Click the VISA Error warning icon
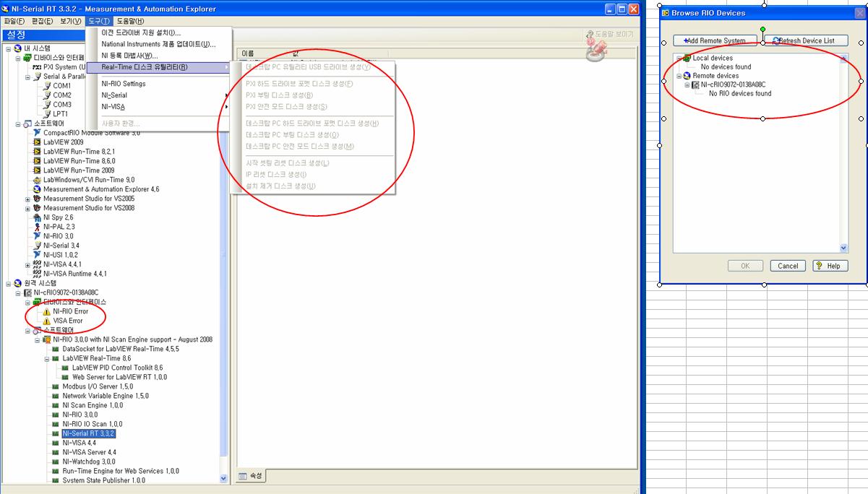Viewport: 868px width, 494px height. (47, 321)
